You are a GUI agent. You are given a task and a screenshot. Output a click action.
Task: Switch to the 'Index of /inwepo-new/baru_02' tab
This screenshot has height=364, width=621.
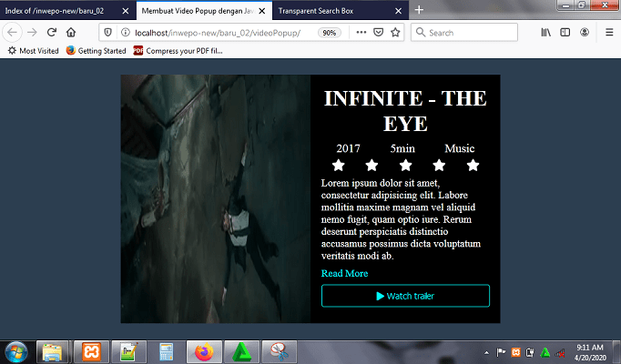(x=66, y=11)
